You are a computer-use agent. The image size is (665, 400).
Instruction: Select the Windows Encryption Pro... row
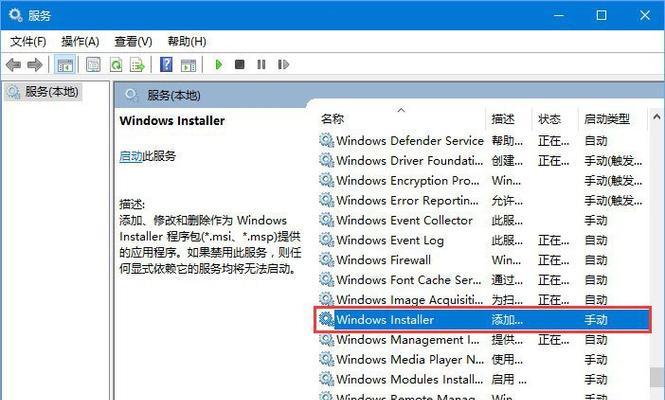pyautogui.click(x=483, y=181)
